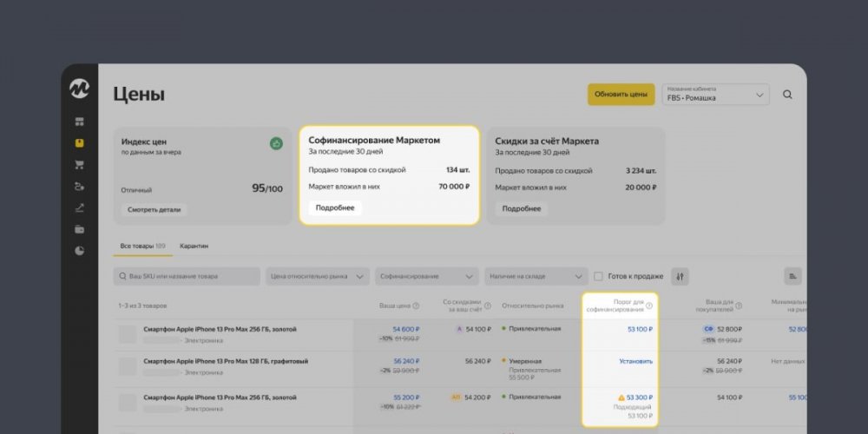Open the pie chart icon in sidebar
This screenshot has height=434, width=868.
pos(80,251)
